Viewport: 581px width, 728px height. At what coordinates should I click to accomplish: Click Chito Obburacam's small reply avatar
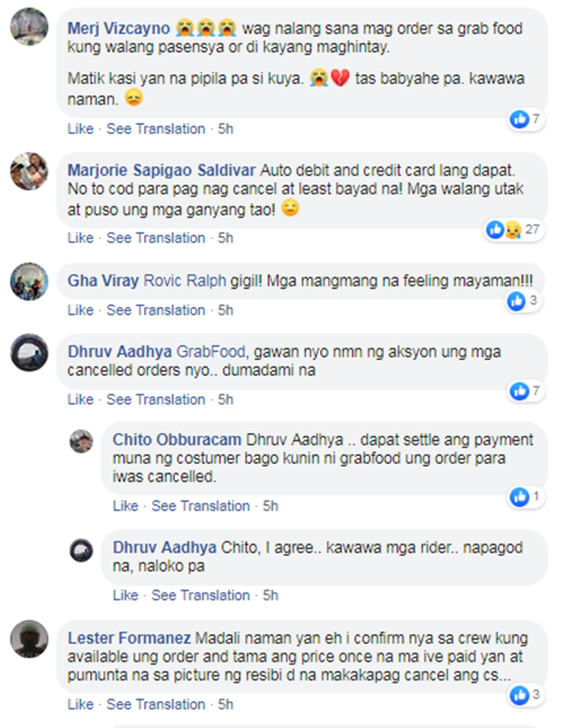pyautogui.click(x=81, y=441)
